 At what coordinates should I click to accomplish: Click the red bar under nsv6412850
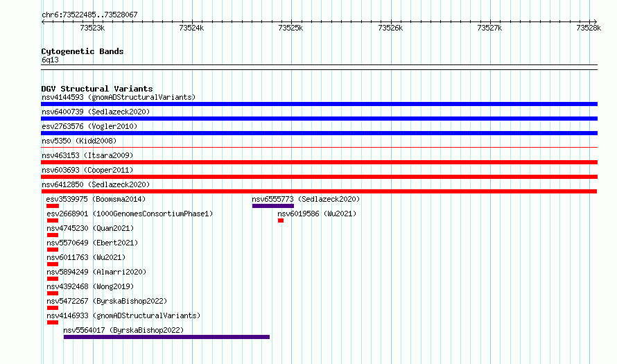pyautogui.click(x=319, y=191)
